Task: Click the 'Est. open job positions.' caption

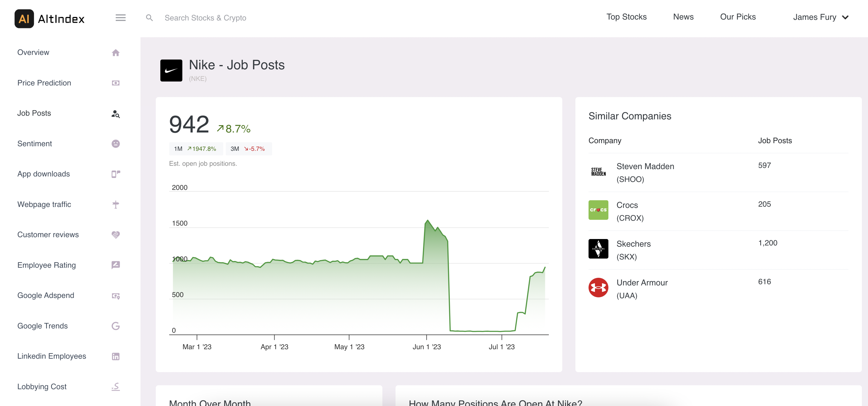Action: tap(203, 164)
